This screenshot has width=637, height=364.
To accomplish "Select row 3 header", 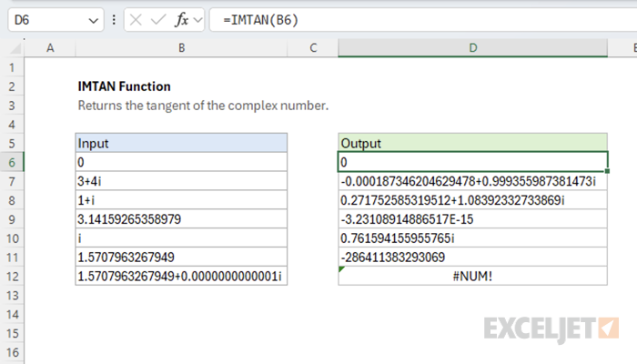I will (x=12, y=106).
